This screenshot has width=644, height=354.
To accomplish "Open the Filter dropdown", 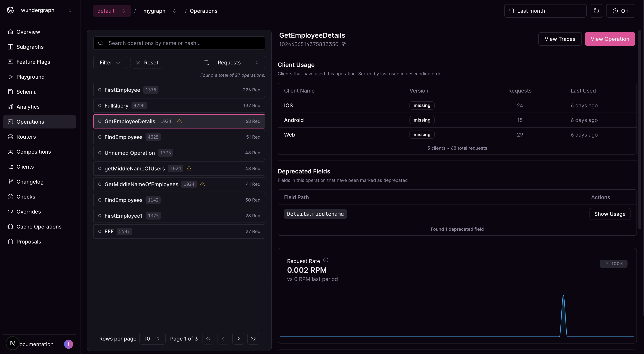I will [110, 63].
